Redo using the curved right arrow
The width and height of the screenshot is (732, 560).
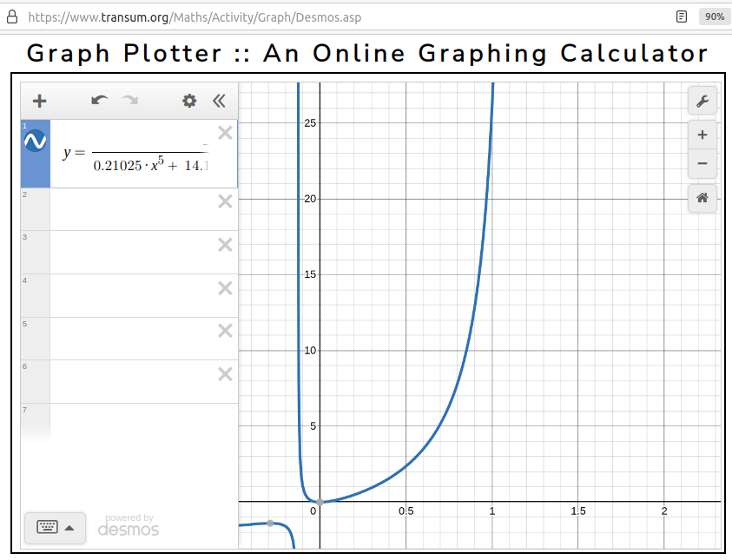click(129, 101)
